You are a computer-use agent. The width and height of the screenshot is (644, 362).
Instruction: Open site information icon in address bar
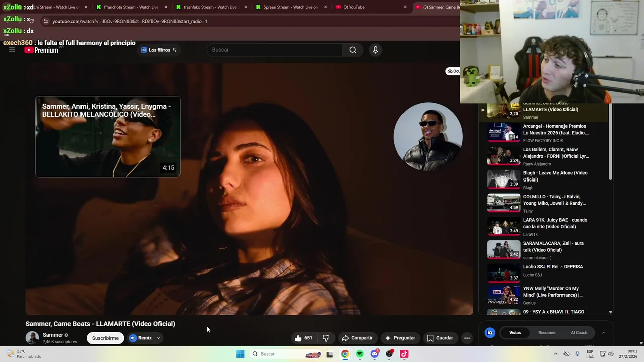[x=46, y=21]
